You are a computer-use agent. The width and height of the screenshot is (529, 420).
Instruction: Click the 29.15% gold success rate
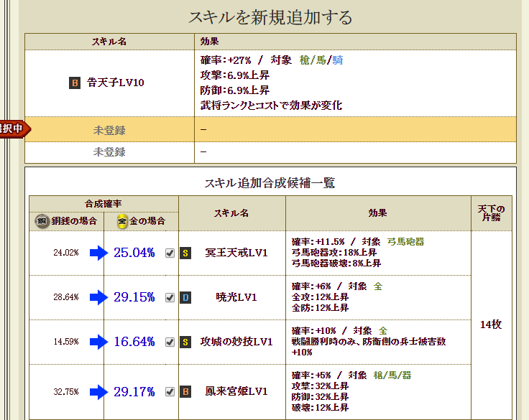(x=134, y=297)
